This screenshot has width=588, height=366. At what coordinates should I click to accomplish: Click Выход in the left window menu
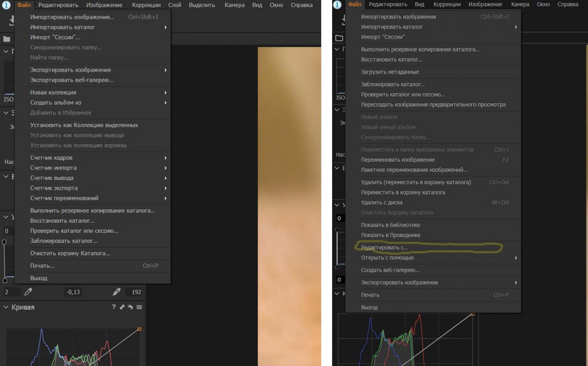coord(94,278)
